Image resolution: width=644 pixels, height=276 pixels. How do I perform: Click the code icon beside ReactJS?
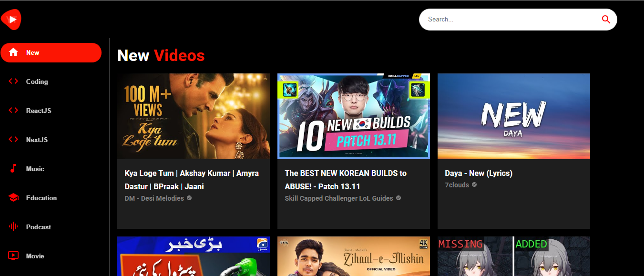[x=13, y=111]
